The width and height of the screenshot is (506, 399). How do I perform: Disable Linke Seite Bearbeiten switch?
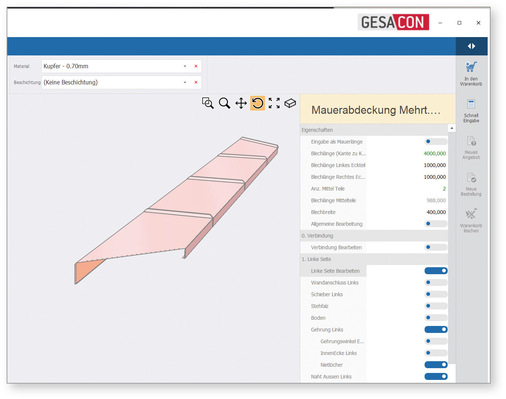click(436, 271)
